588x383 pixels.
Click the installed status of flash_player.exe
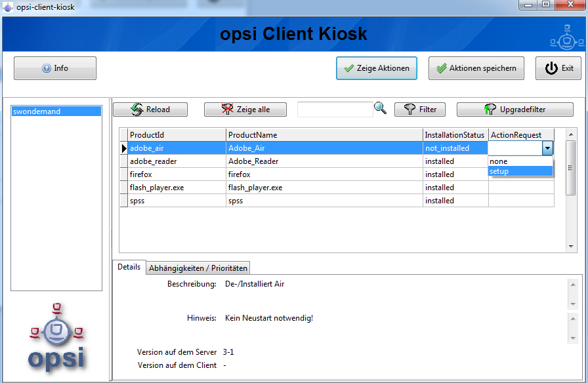pos(455,188)
